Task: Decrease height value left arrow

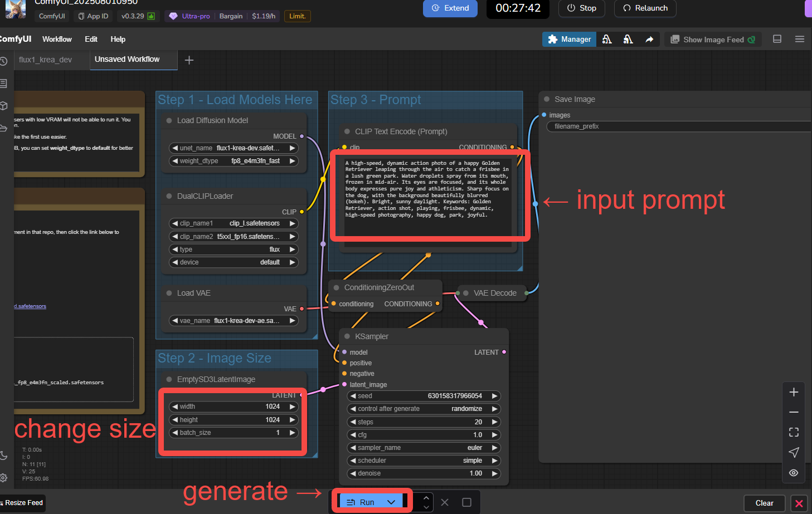Action: [x=175, y=420]
